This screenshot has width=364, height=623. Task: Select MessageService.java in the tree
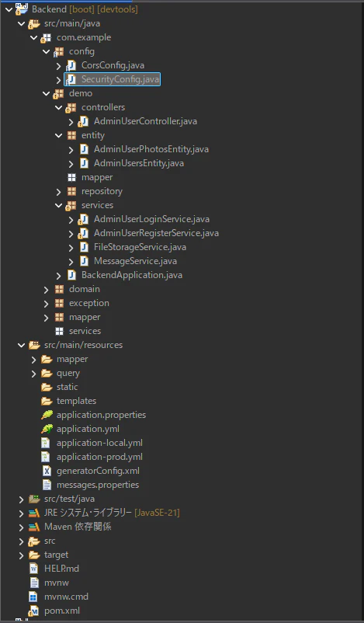click(x=135, y=261)
